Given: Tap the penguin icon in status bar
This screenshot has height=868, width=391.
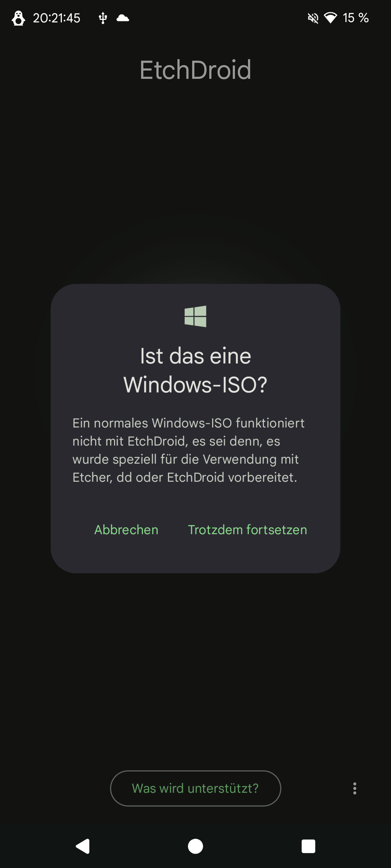Looking at the screenshot, I should pos(18,18).
